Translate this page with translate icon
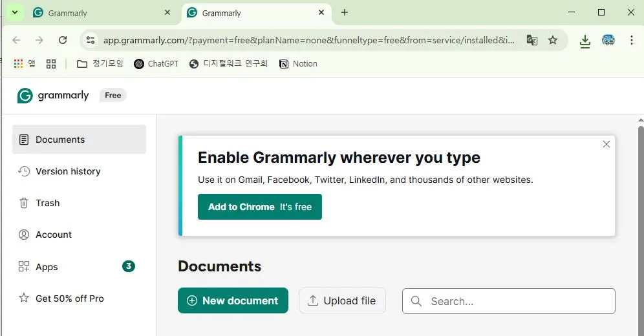This screenshot has width=644, height=336. pyautogui.click(x=532, y=40)
